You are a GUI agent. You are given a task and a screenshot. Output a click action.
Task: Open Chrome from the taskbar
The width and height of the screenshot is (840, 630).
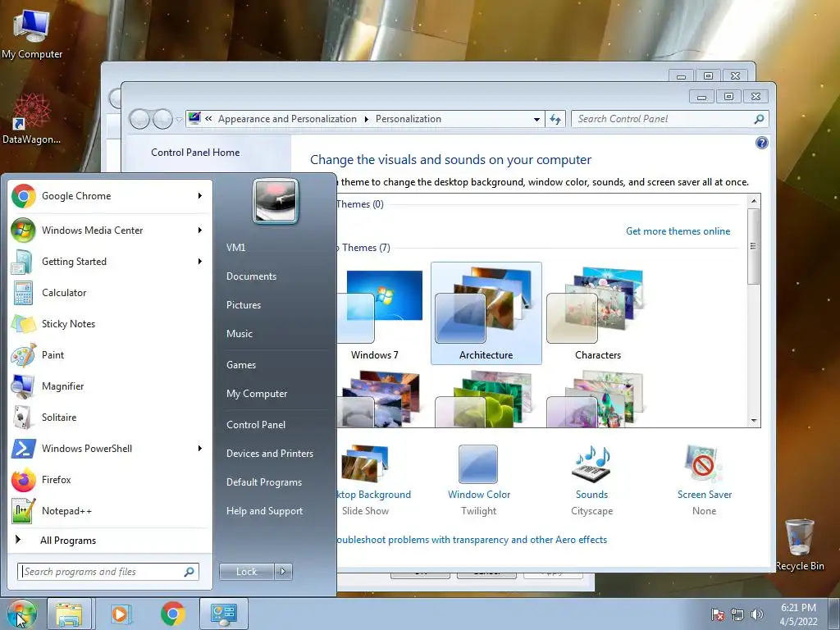tap(172, 614)
